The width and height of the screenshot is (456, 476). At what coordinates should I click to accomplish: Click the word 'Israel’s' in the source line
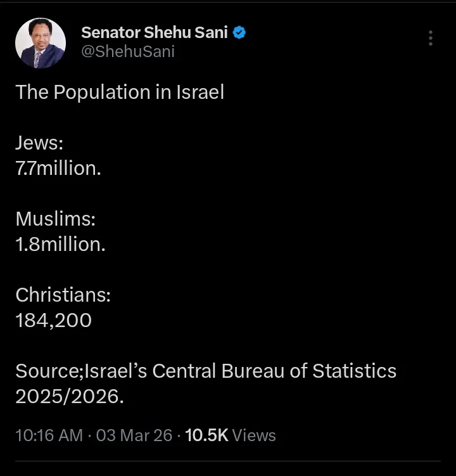pos(118,371)
